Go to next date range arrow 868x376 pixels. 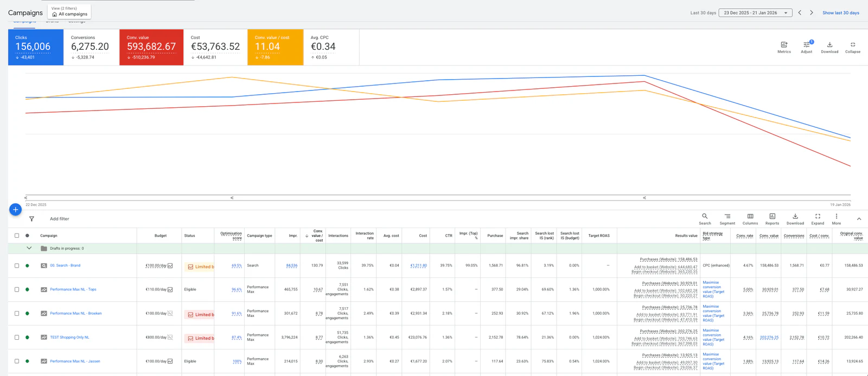(x=812, y=12)
